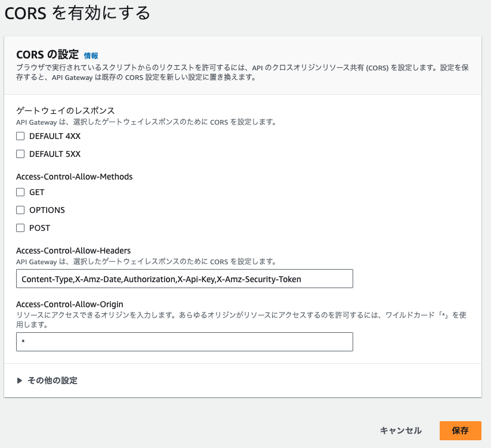Enable the DEFAULT 5XX gateway response
Screen dimensions: 491x448
20,154
